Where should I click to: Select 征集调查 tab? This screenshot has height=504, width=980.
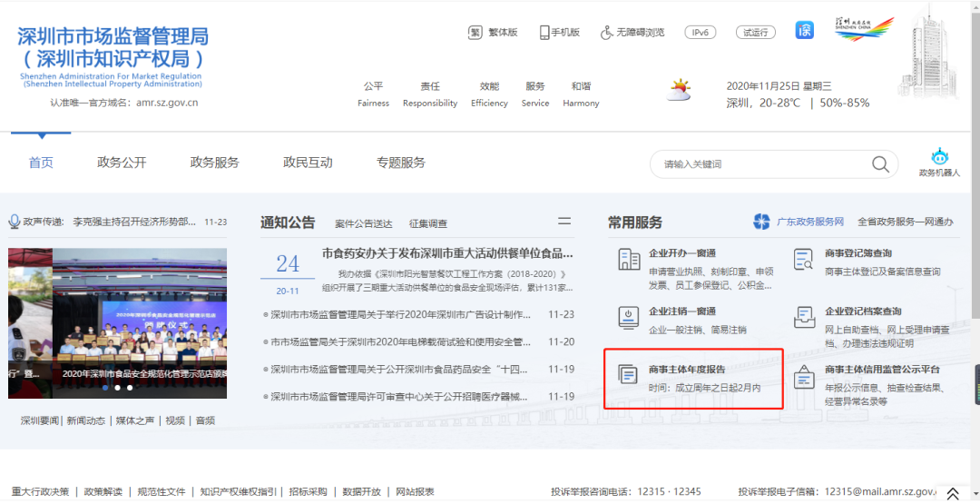point(428,223)
